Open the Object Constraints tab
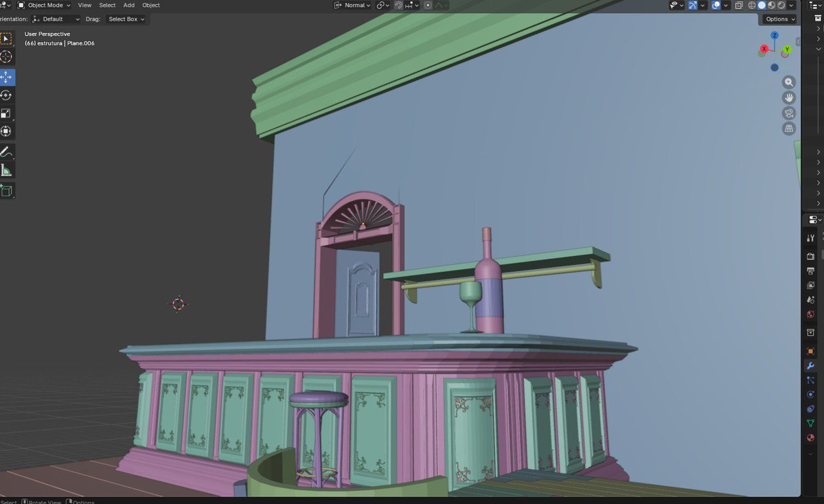This screenshot has height=504, width=824. click(x=811, y=409)
